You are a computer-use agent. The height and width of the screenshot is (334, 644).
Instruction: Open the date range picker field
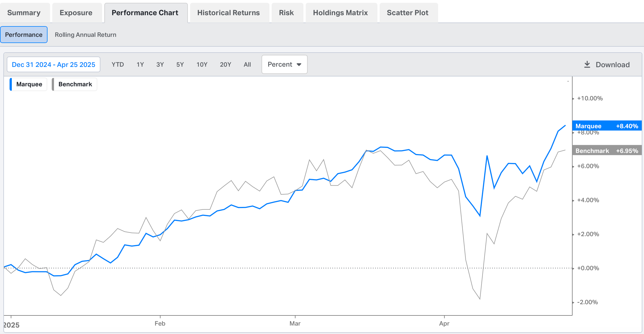point(53,65)
